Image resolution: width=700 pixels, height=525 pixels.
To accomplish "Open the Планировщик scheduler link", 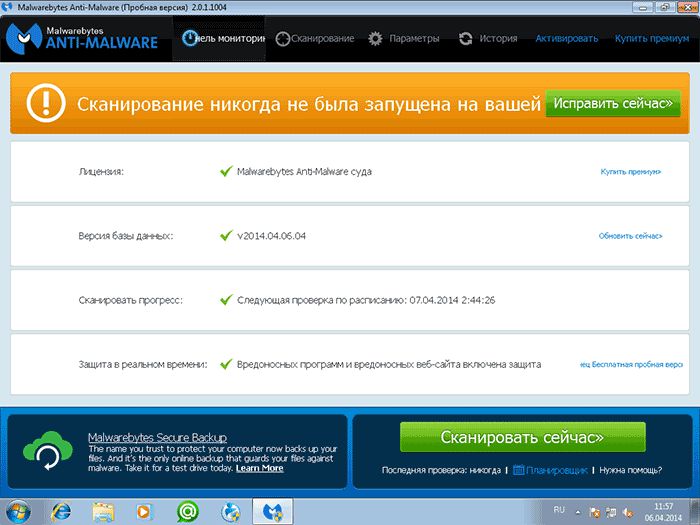I will click(x=556, y=470).
